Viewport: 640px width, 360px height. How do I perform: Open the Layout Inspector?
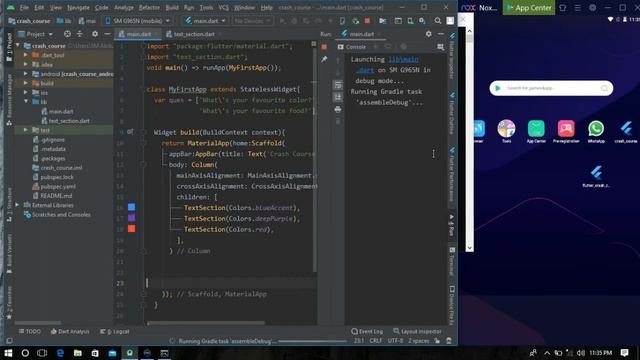tap(417, 331)
